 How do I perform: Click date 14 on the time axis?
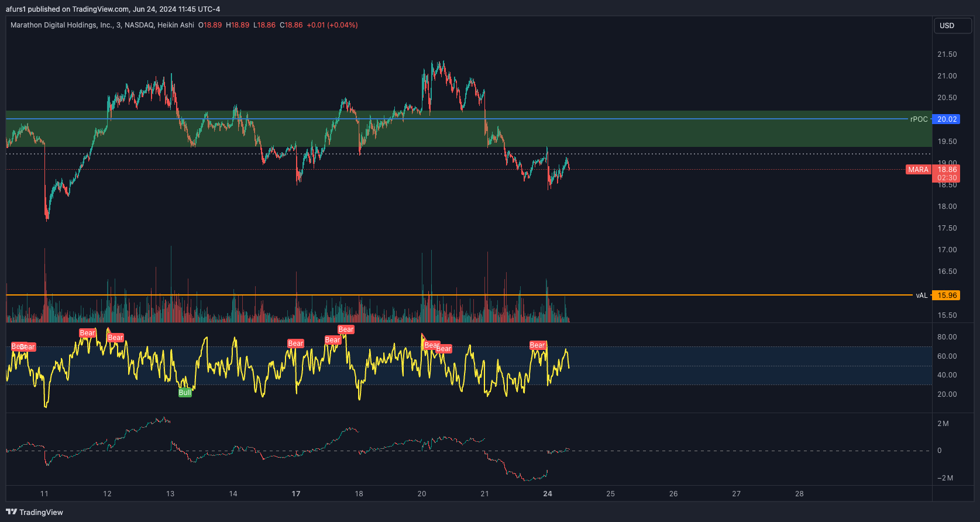(233, 494)
